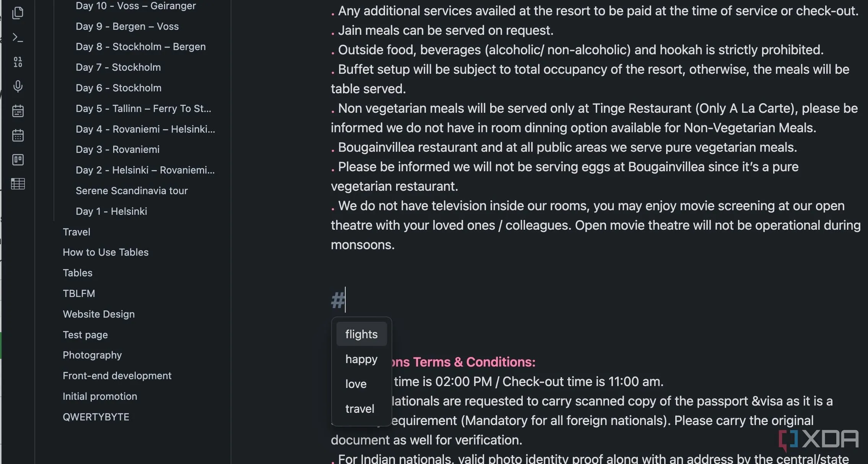Open the 'Website Design' note
Viewport: 868px width, 464px height.
click(99, 314)
